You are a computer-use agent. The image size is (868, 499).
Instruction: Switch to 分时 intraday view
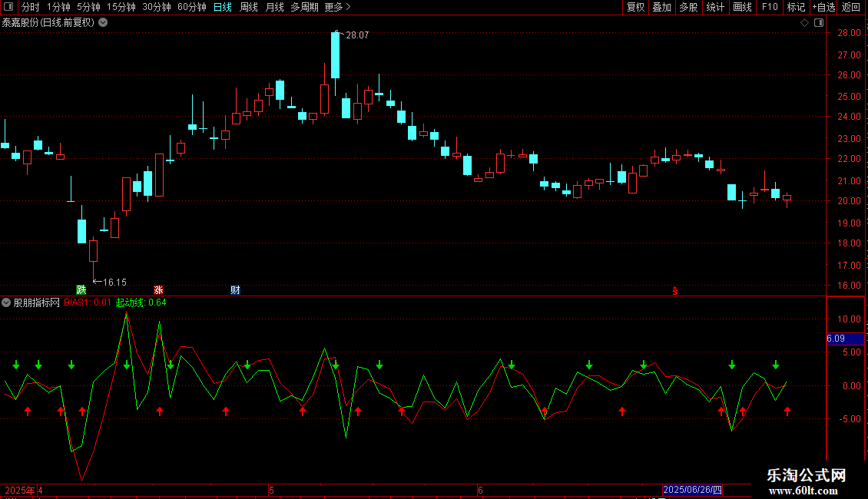[31, 7]
